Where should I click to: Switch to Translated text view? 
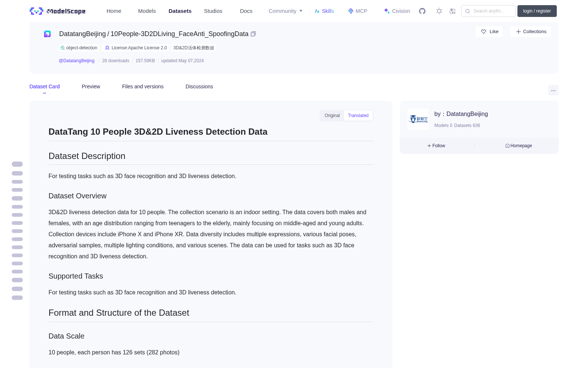[x=358, y=116]
